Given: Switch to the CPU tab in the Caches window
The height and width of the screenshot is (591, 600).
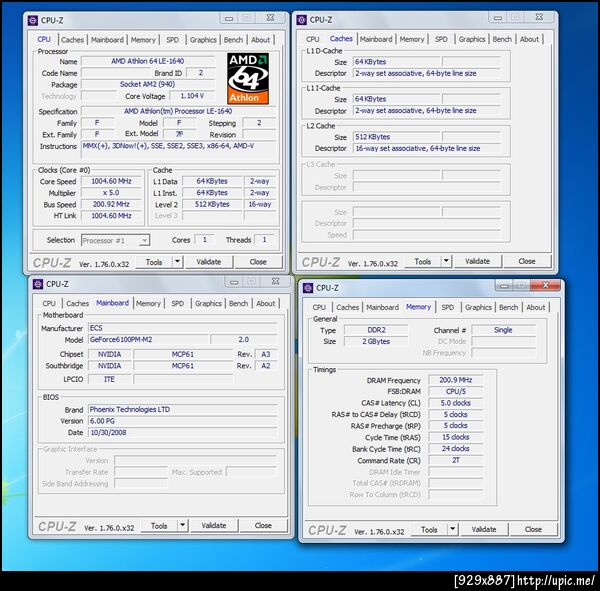Looking at the screenshot, I should 313,39.
